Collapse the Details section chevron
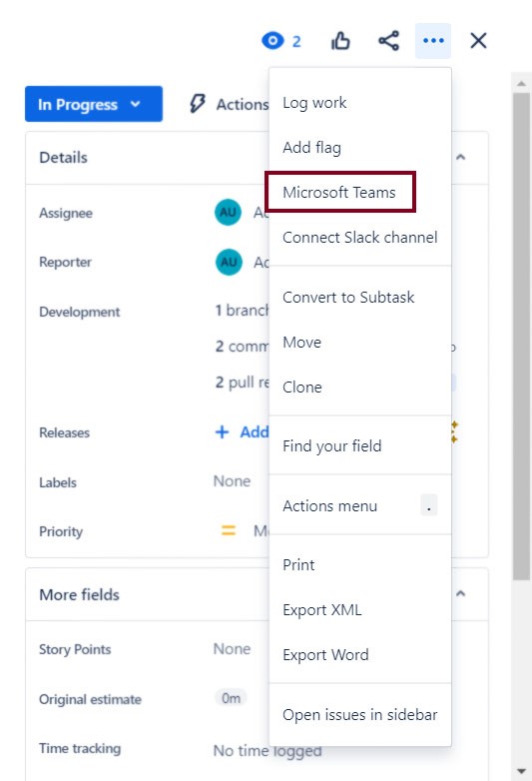The image size is (532, 781). tap(461, 157)
